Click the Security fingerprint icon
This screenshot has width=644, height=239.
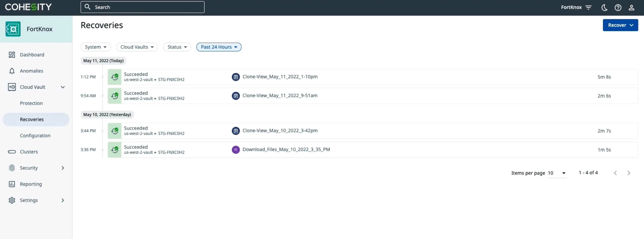click(x=12, y=168)
